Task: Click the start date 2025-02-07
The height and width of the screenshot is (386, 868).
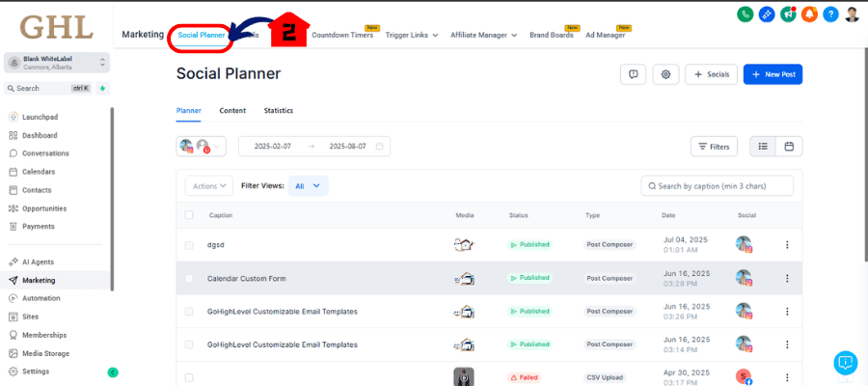Action: 272,147
